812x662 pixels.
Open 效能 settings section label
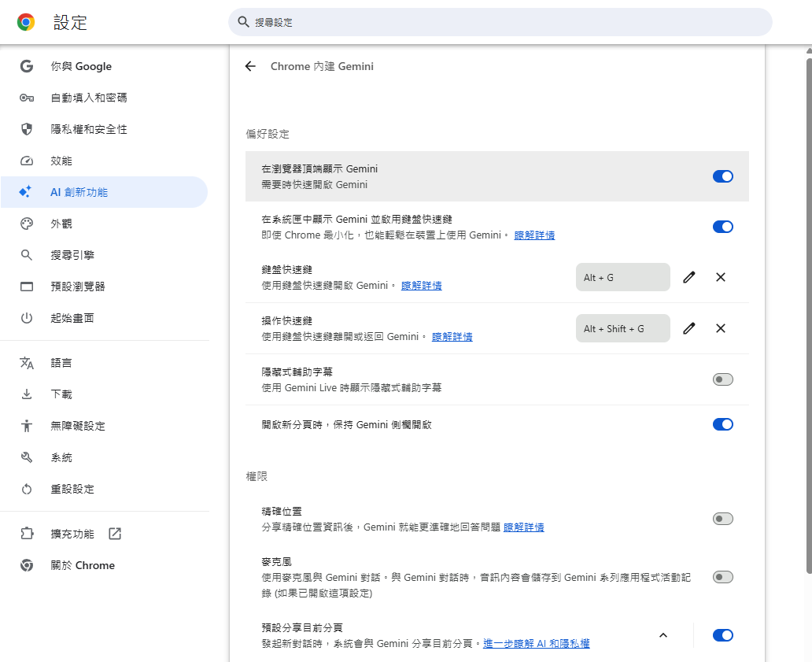tap(61, 161)
